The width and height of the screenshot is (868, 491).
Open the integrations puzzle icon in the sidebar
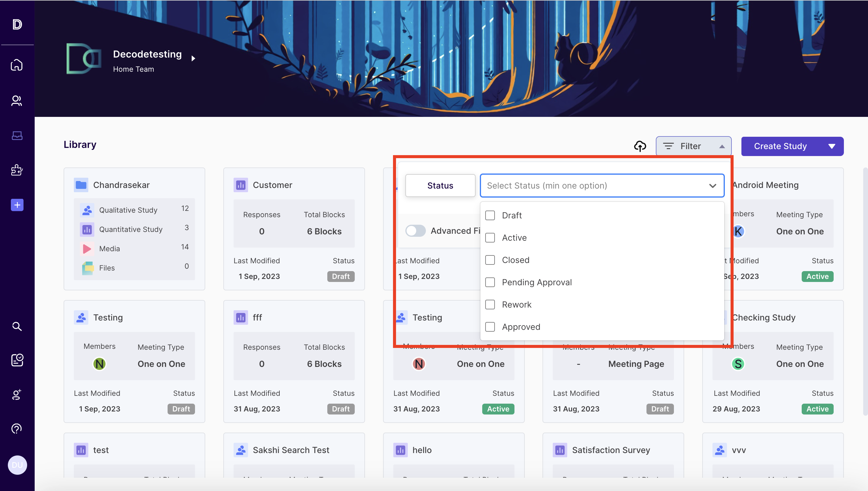17,170
